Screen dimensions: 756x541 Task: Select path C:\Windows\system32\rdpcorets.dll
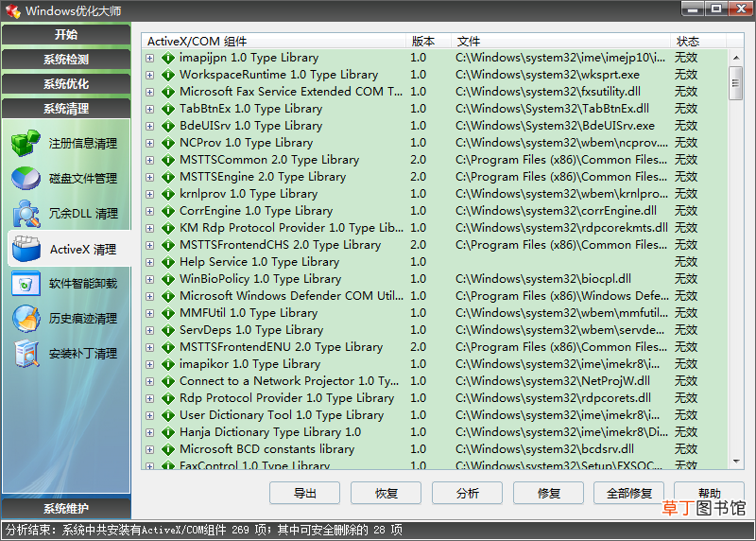tap(553, 398)
